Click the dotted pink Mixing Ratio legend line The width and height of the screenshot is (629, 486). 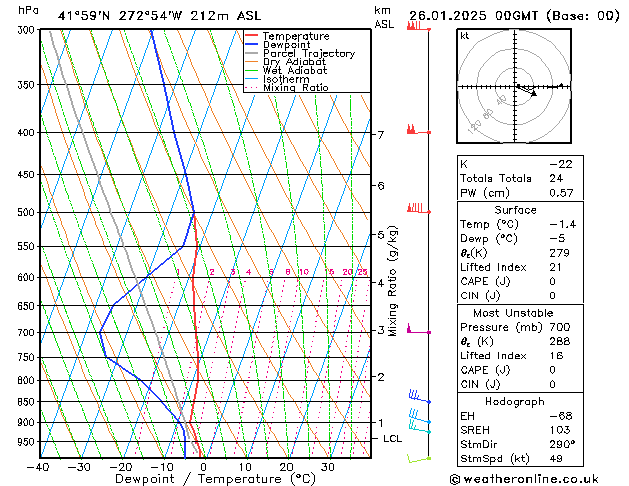coord(252,87)
